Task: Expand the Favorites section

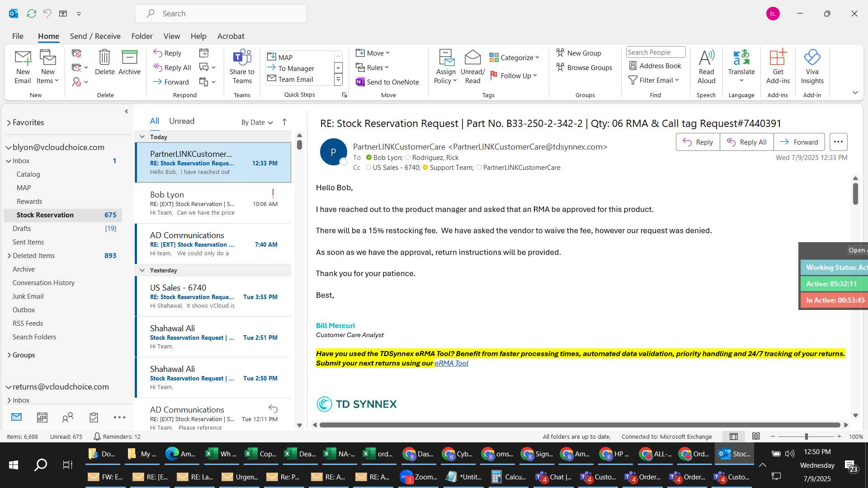Action: 9,122
